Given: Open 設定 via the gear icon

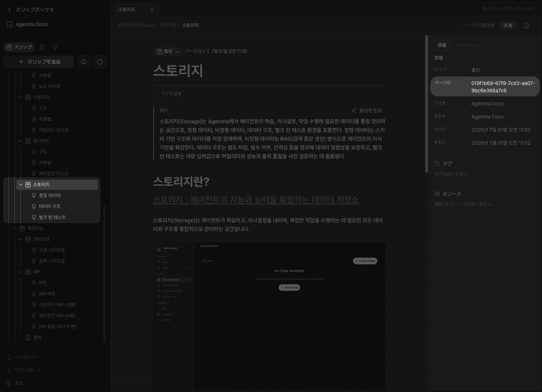Looking at the screenshot, I should tap(9, 383).
